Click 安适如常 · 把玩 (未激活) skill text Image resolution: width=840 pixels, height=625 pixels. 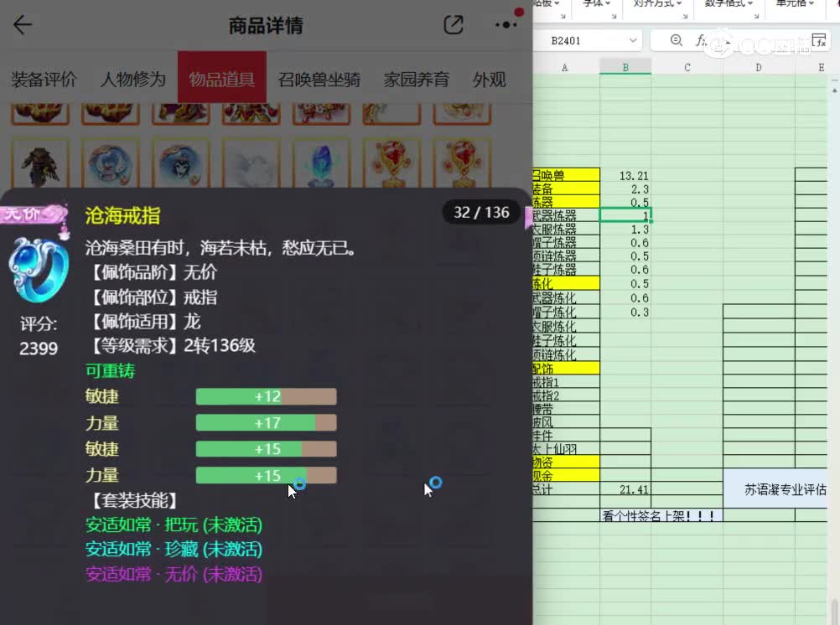point(174,524)
